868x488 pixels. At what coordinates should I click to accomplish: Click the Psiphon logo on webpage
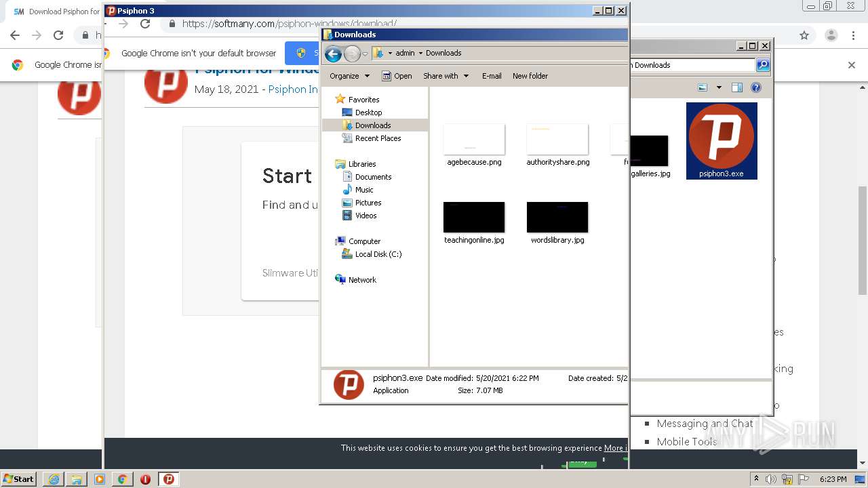(166, 82)
